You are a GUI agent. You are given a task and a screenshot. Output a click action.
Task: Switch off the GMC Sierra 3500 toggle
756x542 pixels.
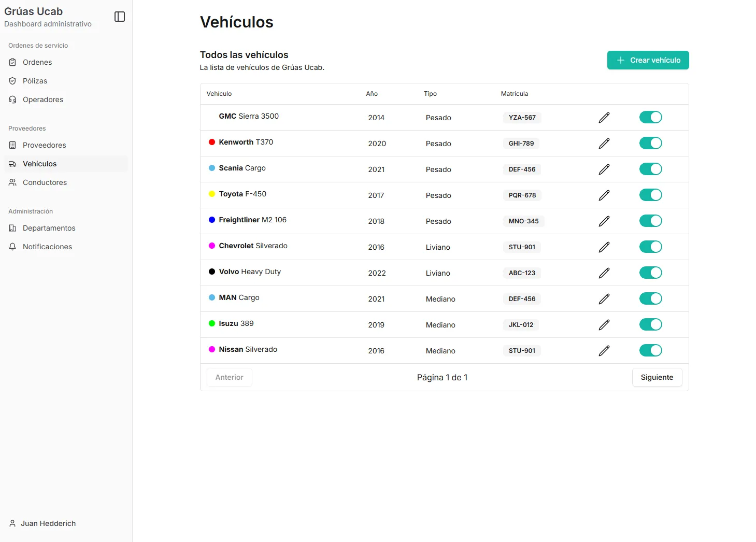pos(650,117)
